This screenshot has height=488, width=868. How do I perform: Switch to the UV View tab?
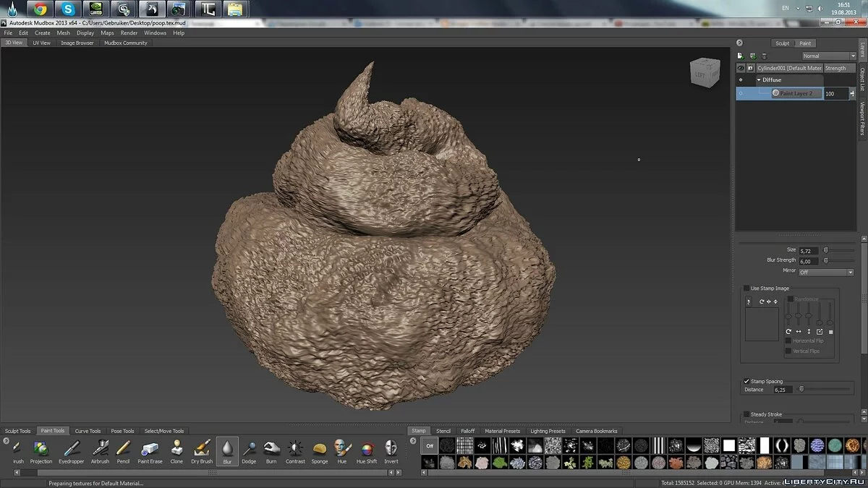tap(41, 43)
